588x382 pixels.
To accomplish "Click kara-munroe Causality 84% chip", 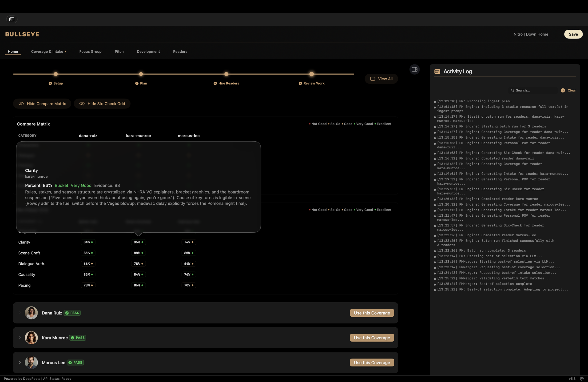I will pyautogui.click(x=138, y=275).
